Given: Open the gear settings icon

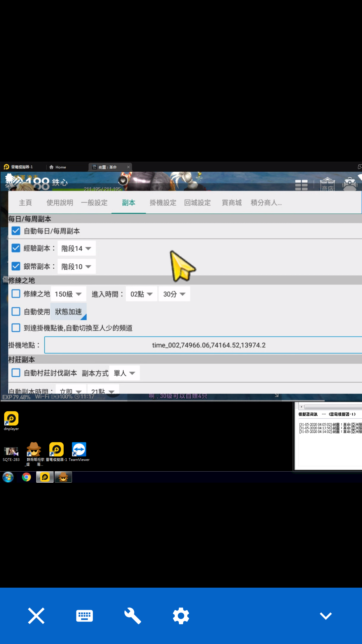Looking at the screenshot, I should tap(181, 616).
